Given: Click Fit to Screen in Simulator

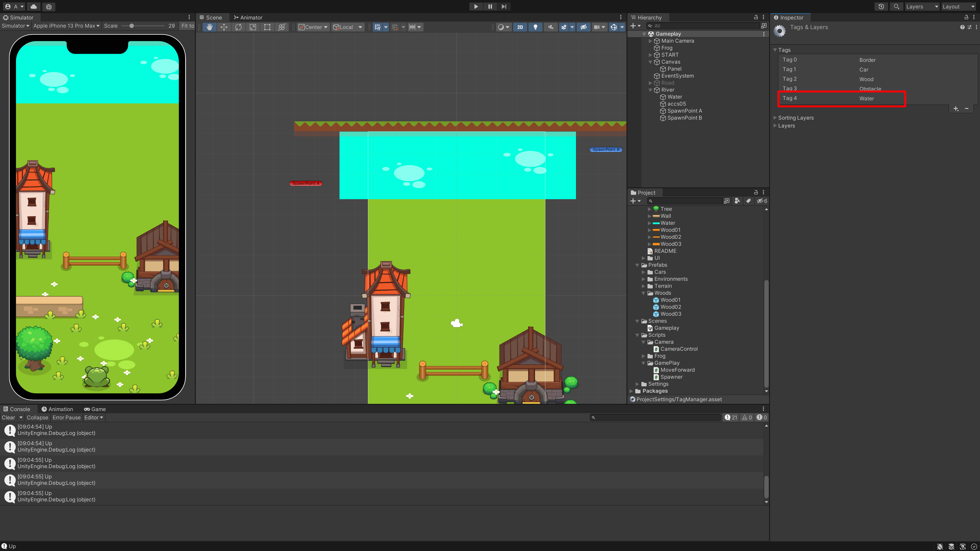Looking at the screenshot, I should pos(187,26).
